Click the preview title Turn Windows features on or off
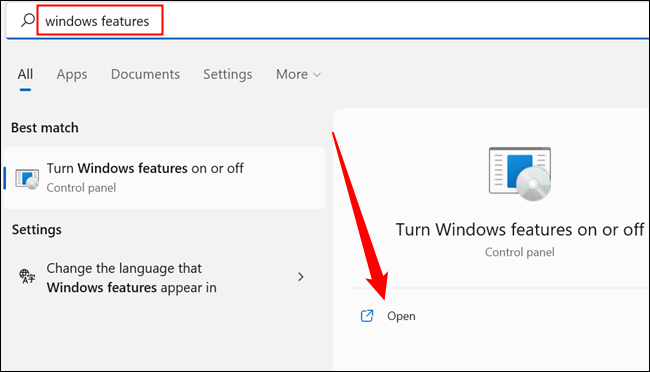Image resolution: width=650 pixels, height=372 pixels. pyautogui.click(x=520, y=229)
